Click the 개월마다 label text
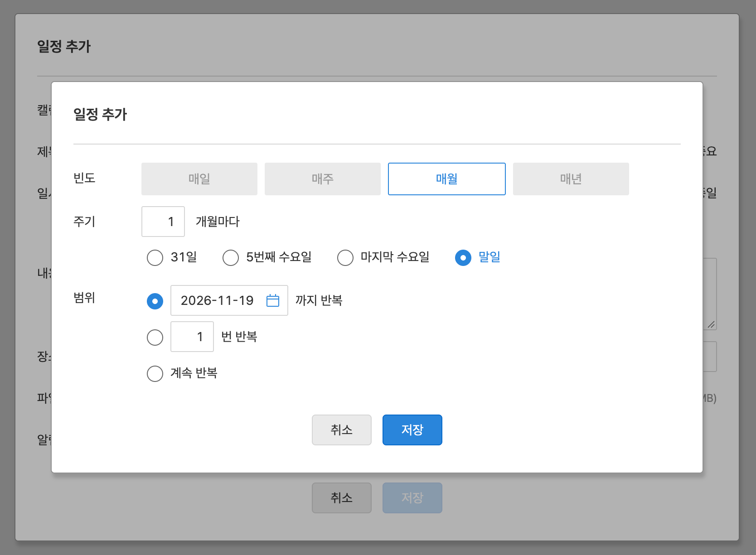756x555 pixels. pyautogui.click(x=218, y=222)
